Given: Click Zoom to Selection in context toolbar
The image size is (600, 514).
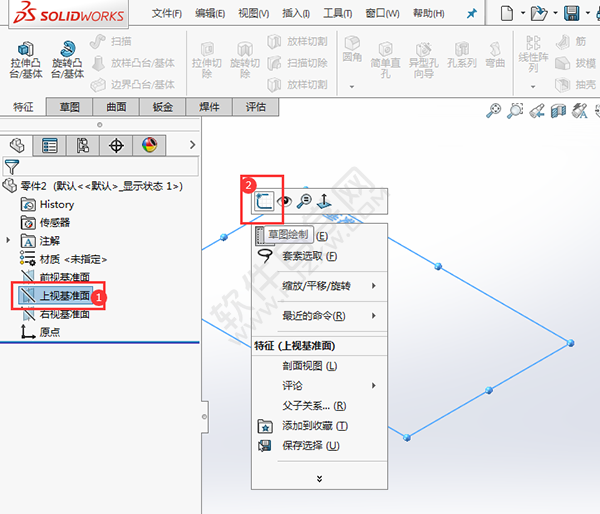Looking at the screenshot, I should 304,201.
